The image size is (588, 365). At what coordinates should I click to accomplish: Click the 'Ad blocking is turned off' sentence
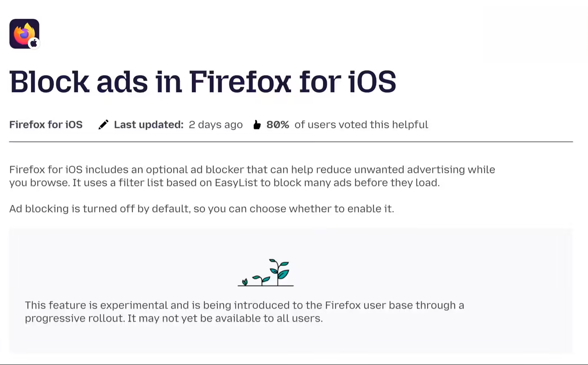click(202, 209)
